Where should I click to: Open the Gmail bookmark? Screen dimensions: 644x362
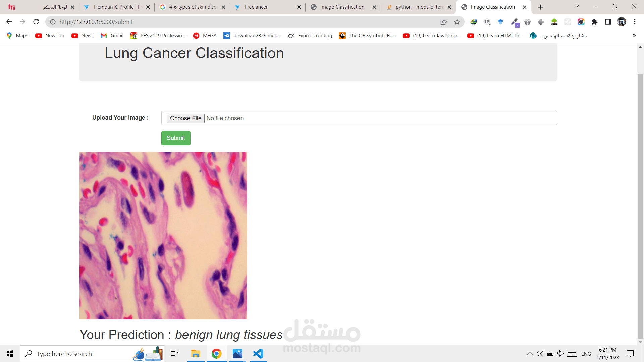[x=112, y=36]
